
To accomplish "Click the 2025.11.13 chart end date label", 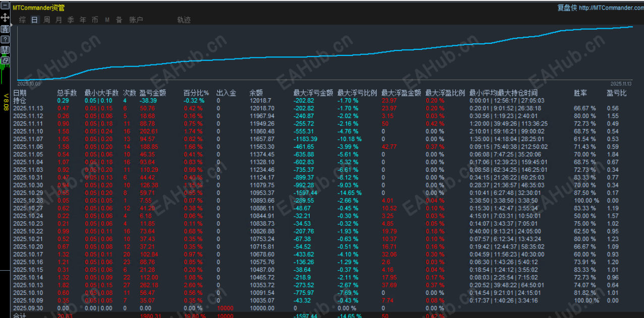I will point(621,84).
